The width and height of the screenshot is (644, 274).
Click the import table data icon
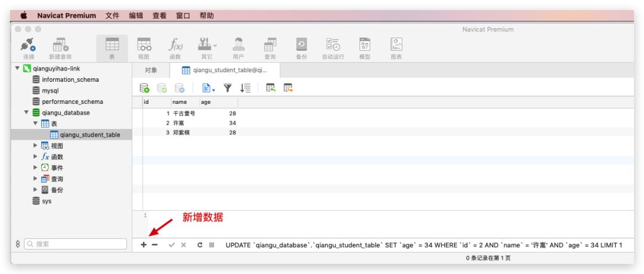tap(270, 88)
